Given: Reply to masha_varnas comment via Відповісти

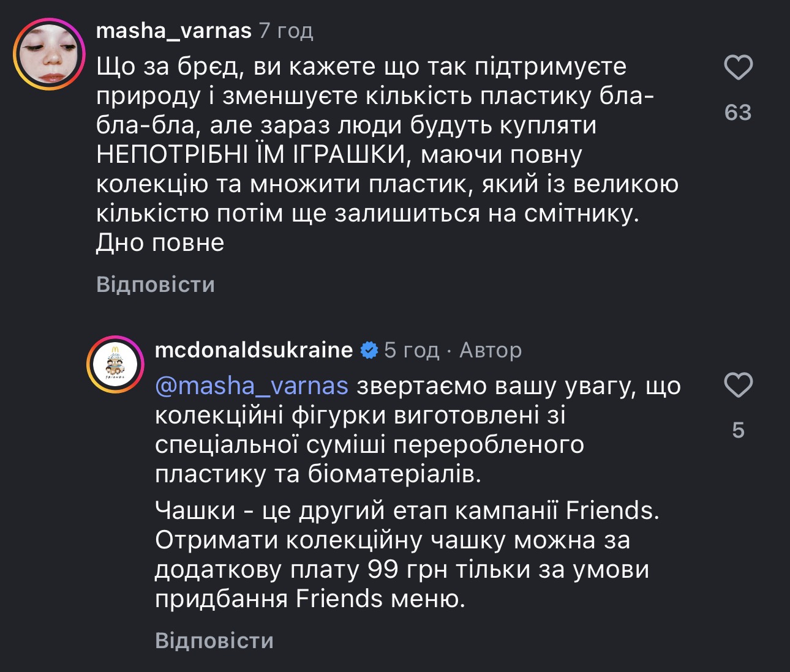Looking at the screenshot, I should click(x=156, y=285).
